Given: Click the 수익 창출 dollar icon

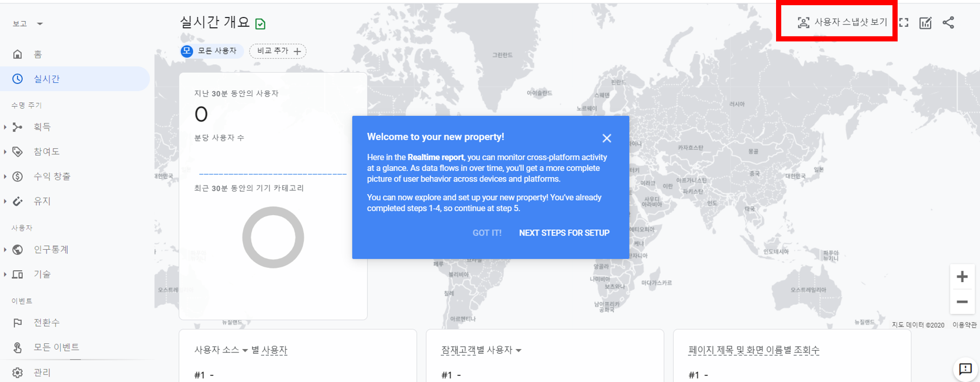Looking at the screenshot, I should tap(18, 177).
